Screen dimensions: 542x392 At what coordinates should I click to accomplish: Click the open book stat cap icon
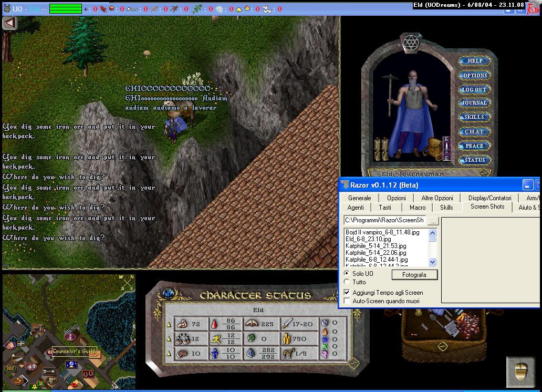[252, 324]
